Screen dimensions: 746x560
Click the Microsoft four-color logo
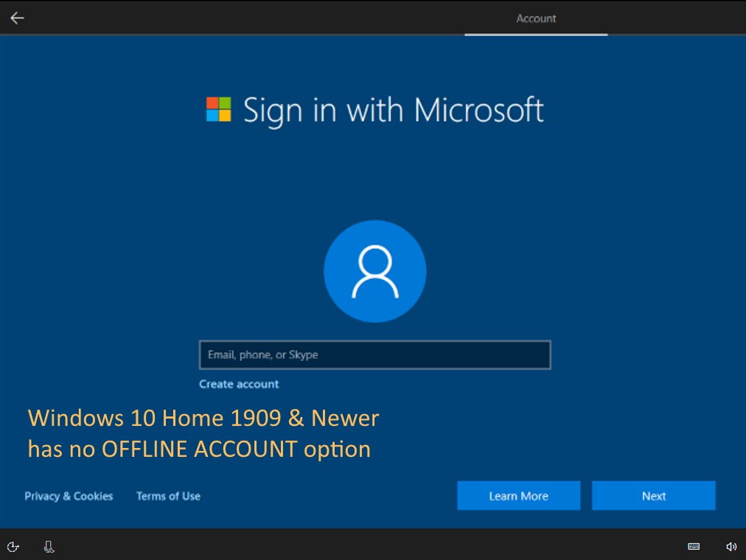[x=219, y=109]
